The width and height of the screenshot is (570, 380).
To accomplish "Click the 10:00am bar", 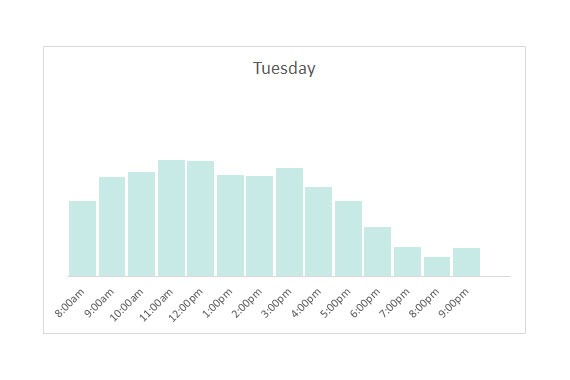I will click(x=141, y=224).
